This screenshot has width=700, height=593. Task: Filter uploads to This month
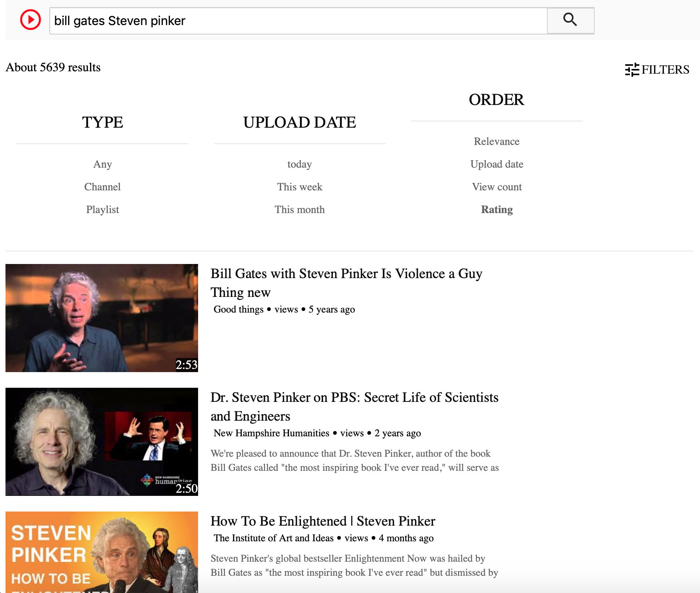coord(299,210)
